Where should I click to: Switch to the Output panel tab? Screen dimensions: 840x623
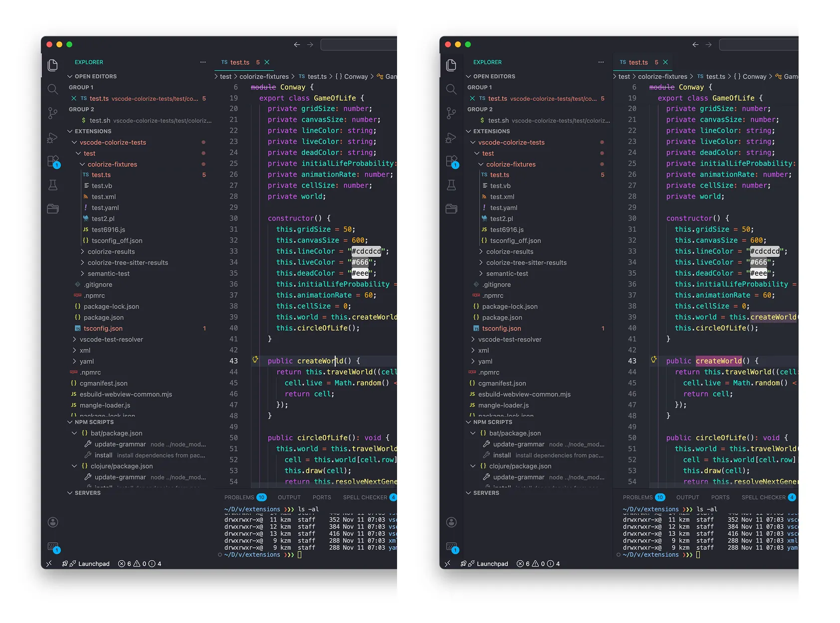click(289, 497)
